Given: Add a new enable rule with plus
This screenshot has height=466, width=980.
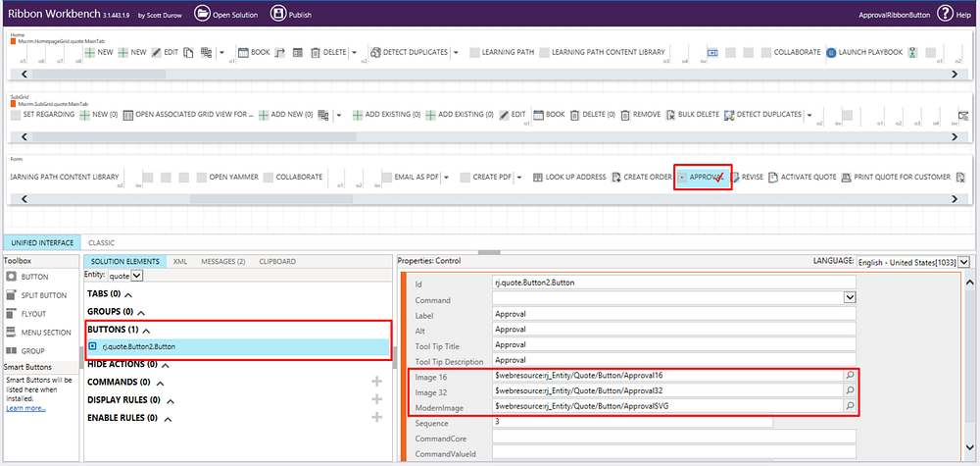Looking at the screenshot, I should click(376, 418).
